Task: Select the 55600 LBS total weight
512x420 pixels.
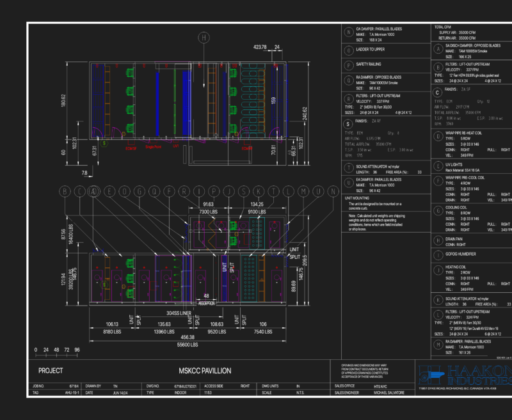Action: (188, 345)
